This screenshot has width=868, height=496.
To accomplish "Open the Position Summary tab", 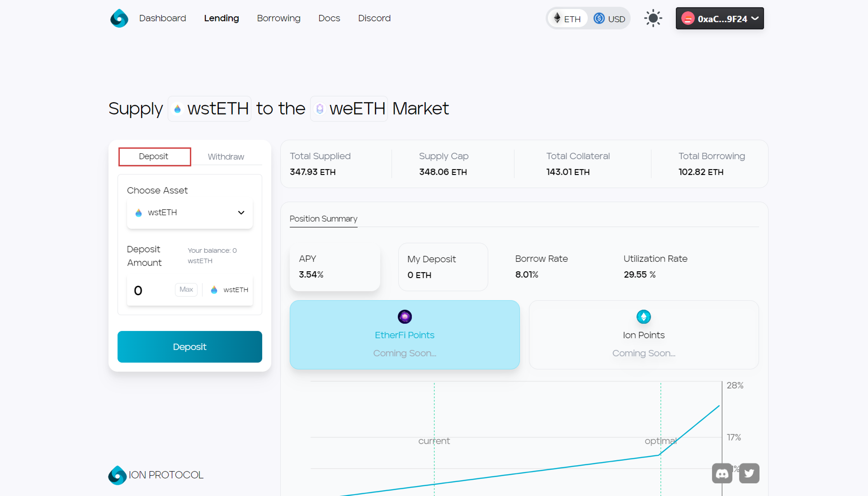I will pyautogui.click(x=323, y=219).
